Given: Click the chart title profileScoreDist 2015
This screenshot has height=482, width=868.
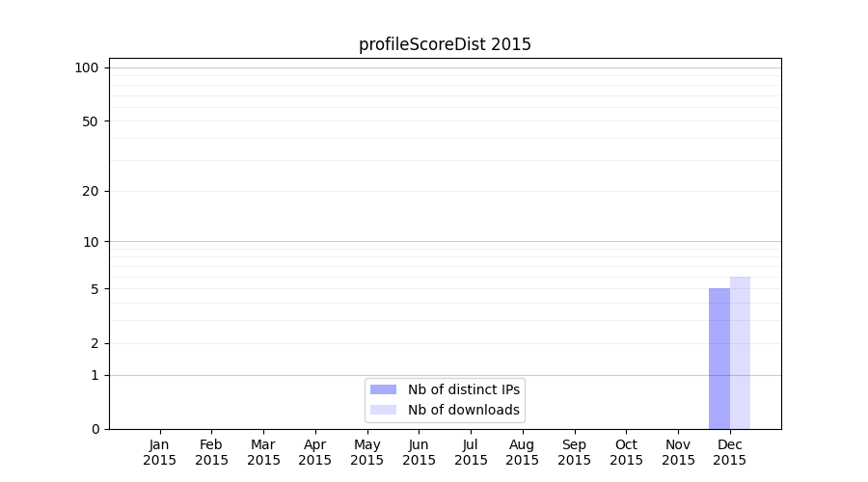Looking at the screenshot, I should (445, 44).
